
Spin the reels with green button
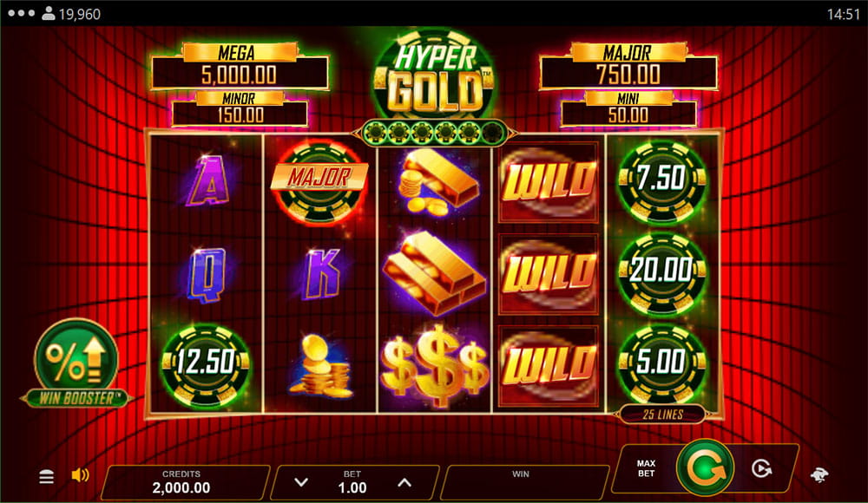coord(705,468)
